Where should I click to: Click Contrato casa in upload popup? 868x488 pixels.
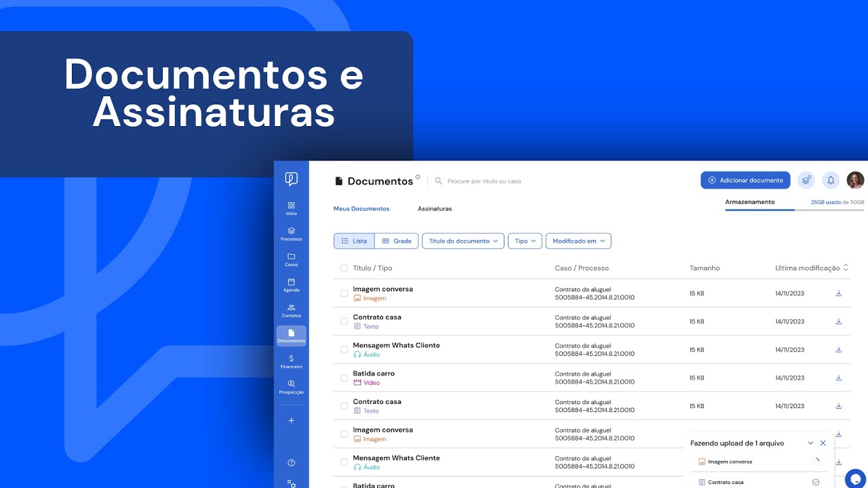pyautogui.click(x=726, y=483)
